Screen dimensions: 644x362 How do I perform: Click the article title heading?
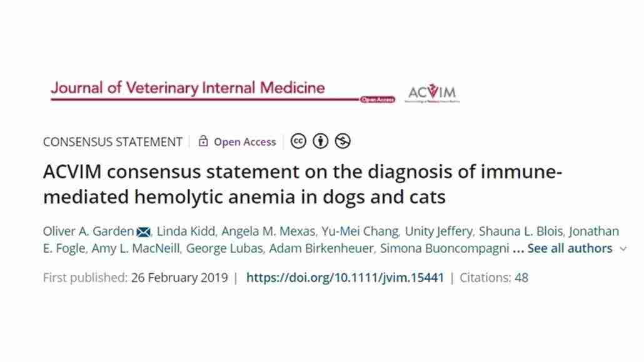tap(302, 184)
